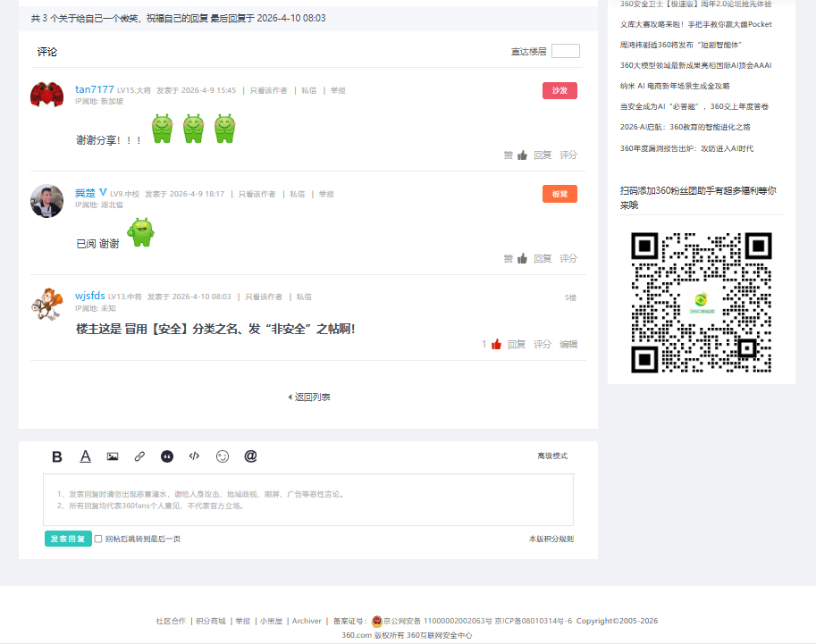Open tan7177's avatar profile

tap(46, 95)
